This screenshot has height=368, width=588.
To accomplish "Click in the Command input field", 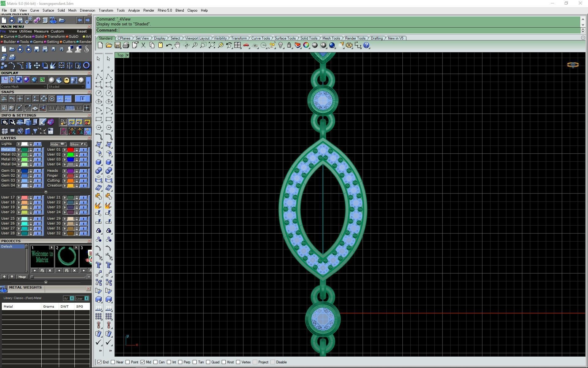I will (349, 30).
